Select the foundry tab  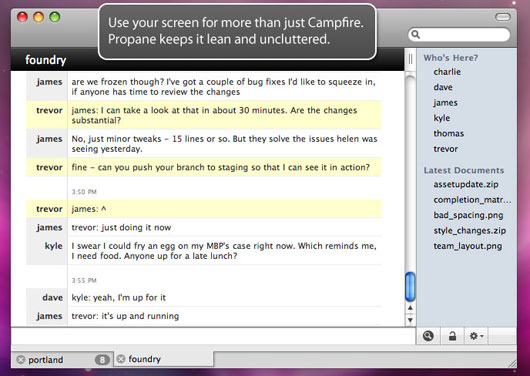[164, 359]
